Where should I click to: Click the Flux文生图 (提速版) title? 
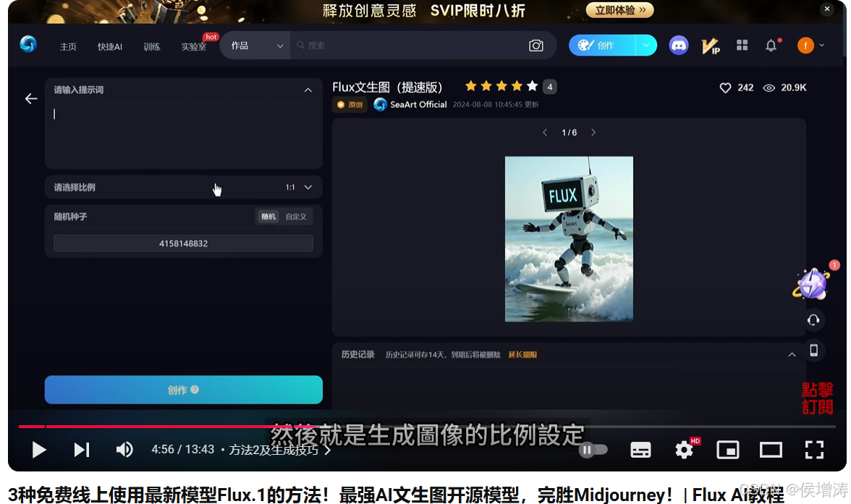coord(387,87)
